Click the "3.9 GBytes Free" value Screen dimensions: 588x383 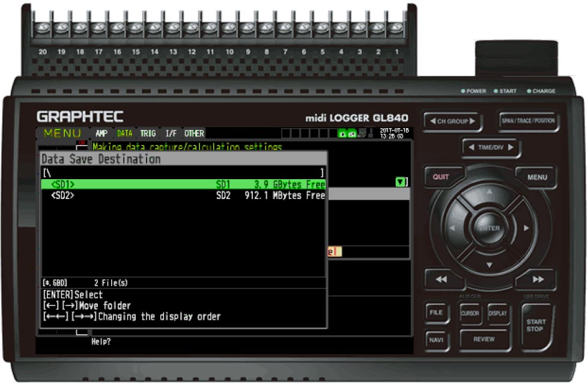coord(289,184)
